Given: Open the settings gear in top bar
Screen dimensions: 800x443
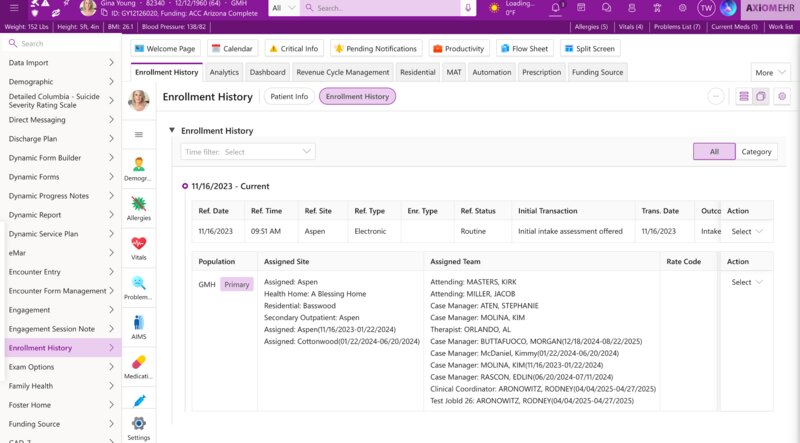Looking at the screenshot, I should (x=682, y=8).
